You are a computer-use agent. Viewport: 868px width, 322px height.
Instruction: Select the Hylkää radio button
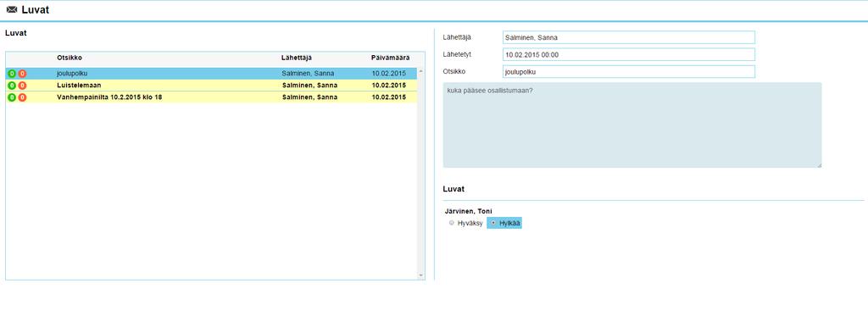[x=493, y=223]
